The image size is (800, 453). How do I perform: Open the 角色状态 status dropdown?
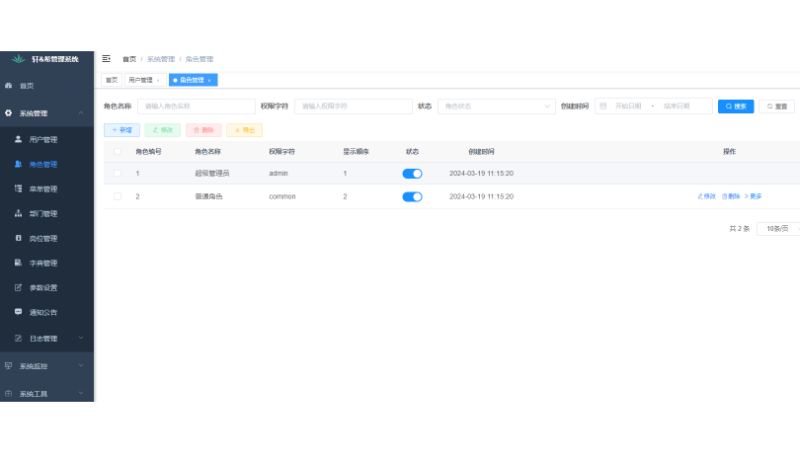coord(496,106)
